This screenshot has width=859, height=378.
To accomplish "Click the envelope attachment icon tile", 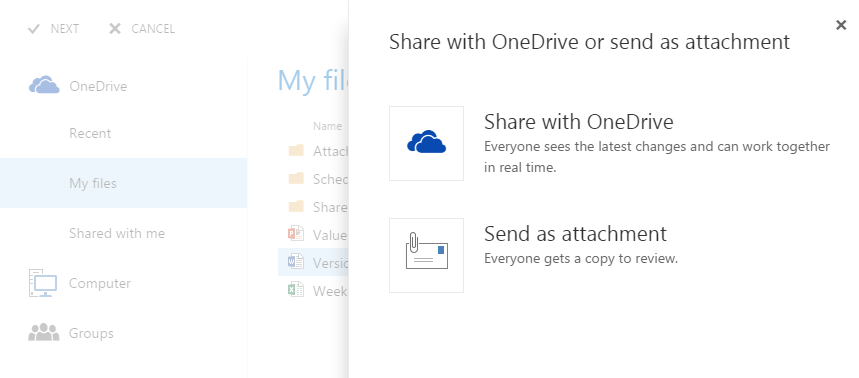I will tap(426, 255).
